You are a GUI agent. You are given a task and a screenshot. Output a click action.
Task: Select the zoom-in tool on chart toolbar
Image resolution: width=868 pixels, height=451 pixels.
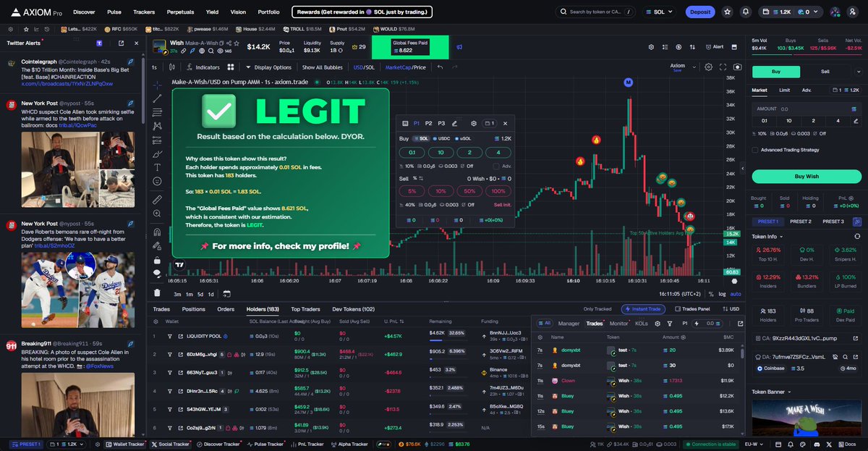point(157,214)
